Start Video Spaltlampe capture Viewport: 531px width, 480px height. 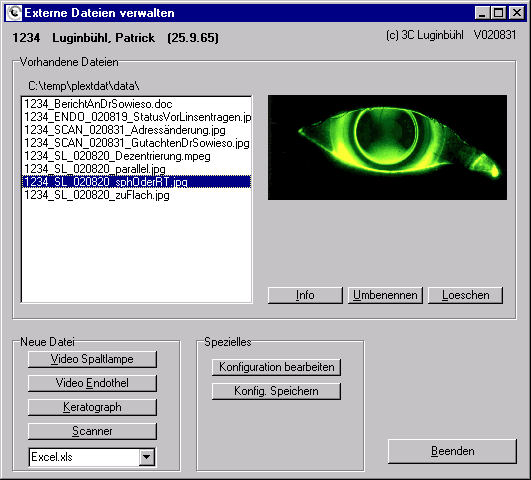pyautogui.click(x=92, y=359)
